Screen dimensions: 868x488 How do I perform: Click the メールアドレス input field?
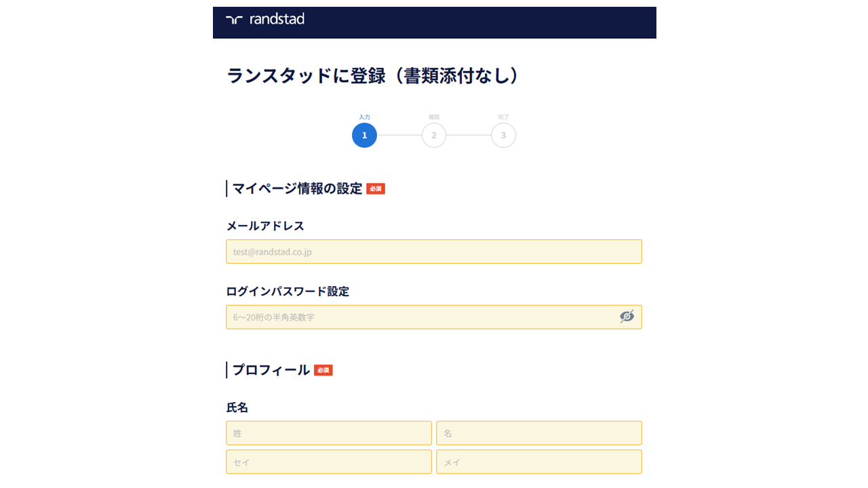point(434,251)
